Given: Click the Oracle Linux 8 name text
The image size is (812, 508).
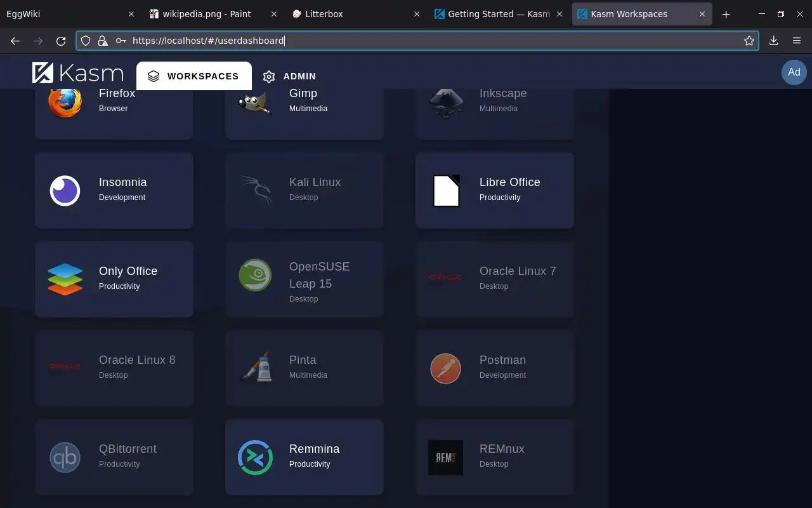Looking at the screenshot, I should click(x=137, y=359).
